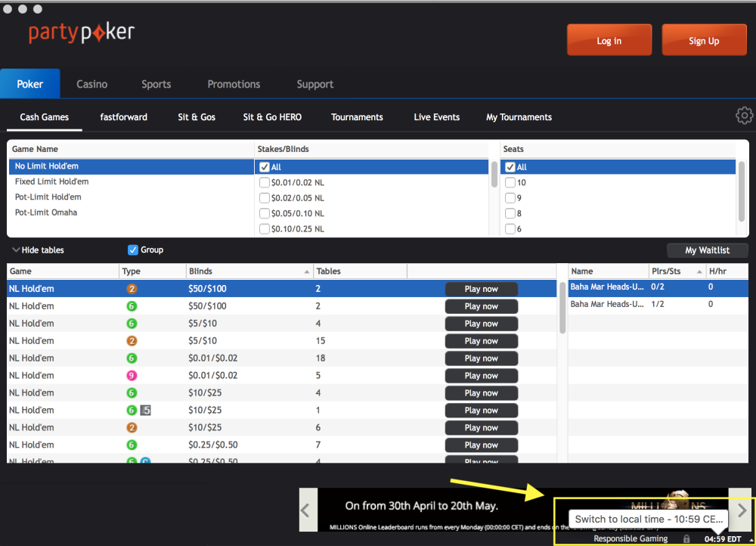Check the 8 seats filter
Image resolution: width=756 pixels, height=546 pixels.
tap(510, 214)
